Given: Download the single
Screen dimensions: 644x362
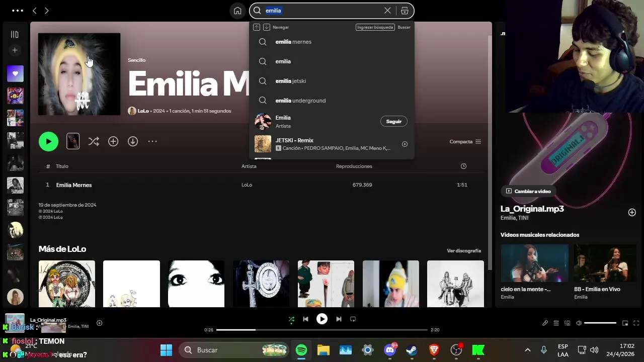Looking at the screenshot, I should 133,141.
